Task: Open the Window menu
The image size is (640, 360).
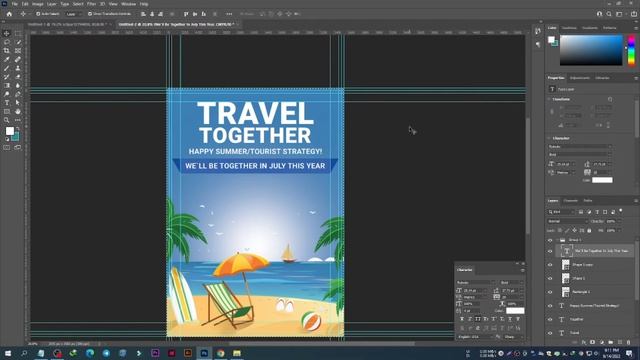Action: [128, 4]
